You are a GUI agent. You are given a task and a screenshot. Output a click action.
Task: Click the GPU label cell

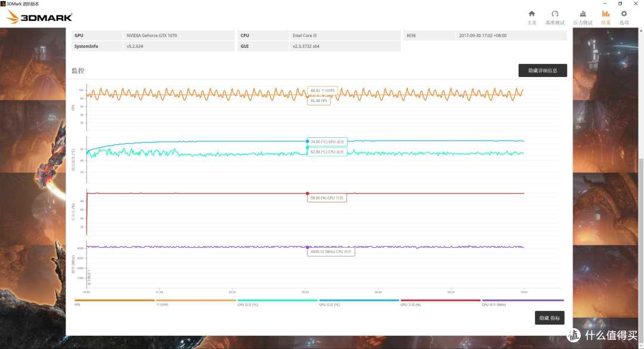coord(97,35)
